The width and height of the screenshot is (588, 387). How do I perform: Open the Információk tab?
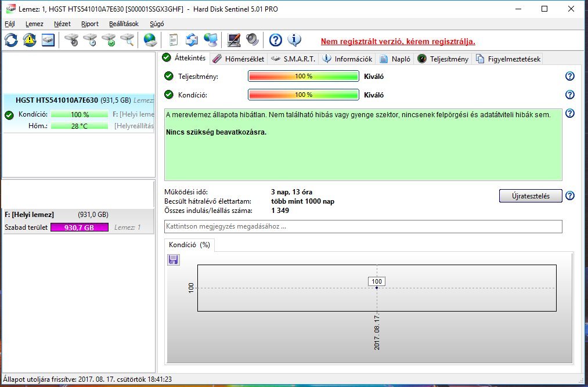(x=347, y=59)
